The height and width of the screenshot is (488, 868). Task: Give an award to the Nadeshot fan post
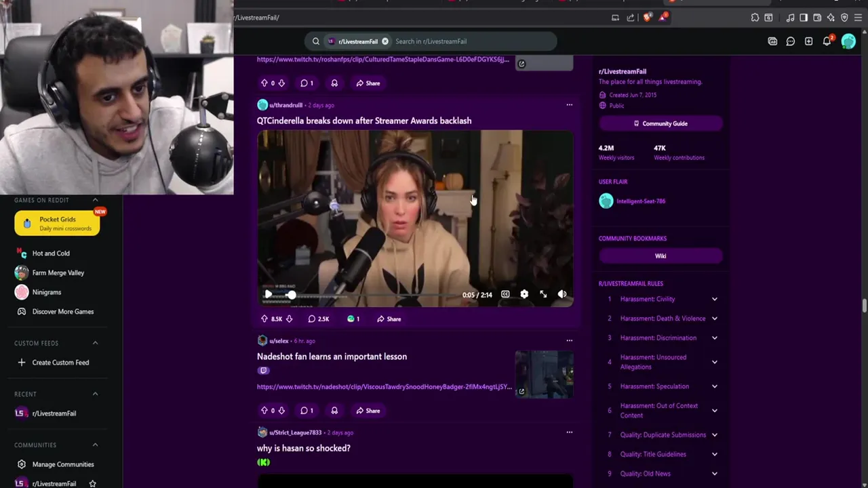point(334,410)
